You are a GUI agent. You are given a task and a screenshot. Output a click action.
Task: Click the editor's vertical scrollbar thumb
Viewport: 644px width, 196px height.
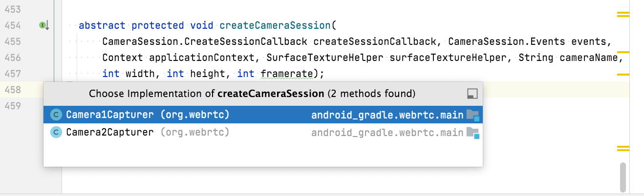[x=623, y=177]
